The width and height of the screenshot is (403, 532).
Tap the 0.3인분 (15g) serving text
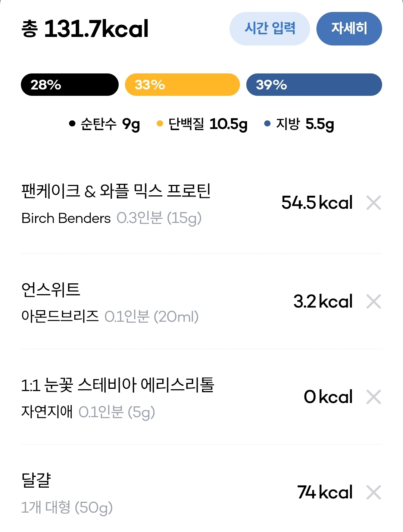coord(159,218)
